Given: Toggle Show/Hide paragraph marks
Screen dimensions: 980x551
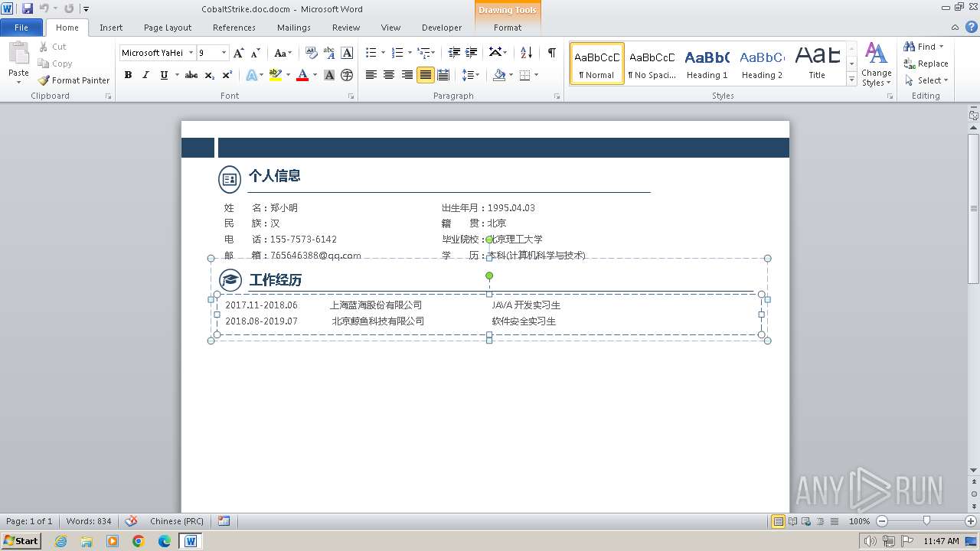Looking at the screenshot, I should (x=551, y=53).
